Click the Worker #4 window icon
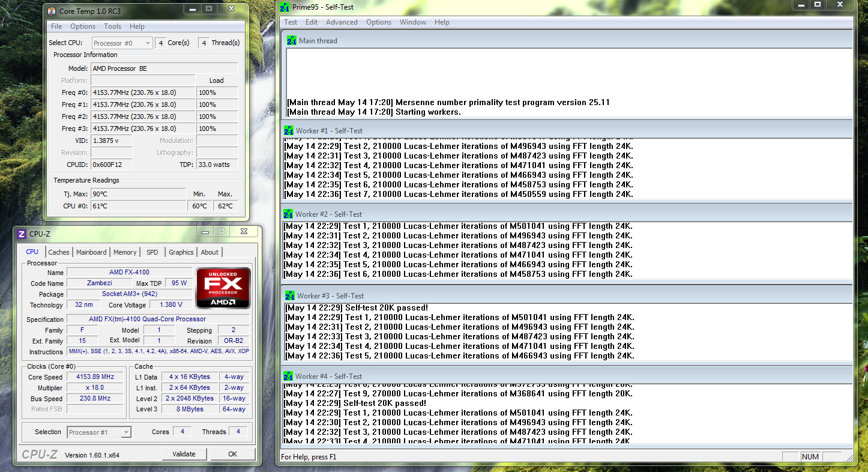This screenshot has height=472, width=868. [x=288, y=376]
